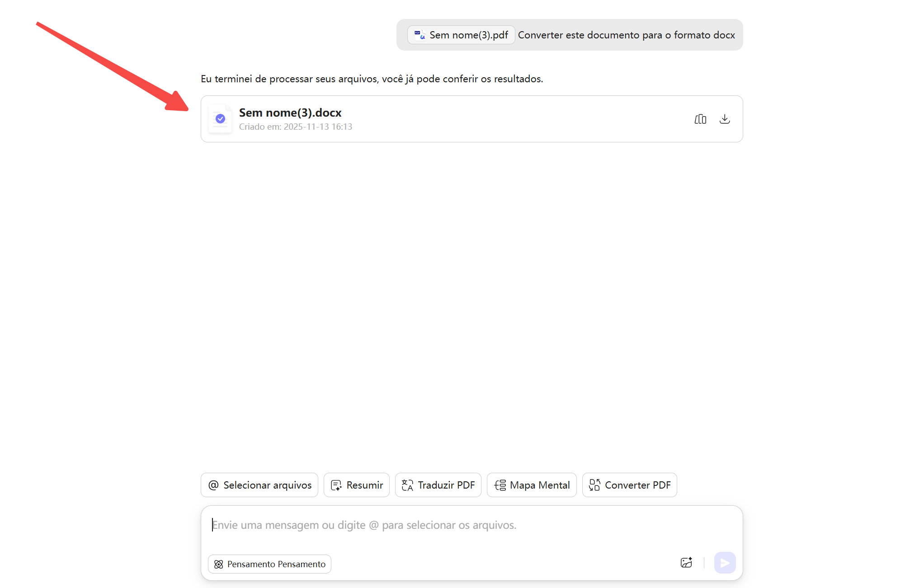910x588 pixels.
Task: Click the Mapa Mental mind map icon
Action: (x=500, y=485)
